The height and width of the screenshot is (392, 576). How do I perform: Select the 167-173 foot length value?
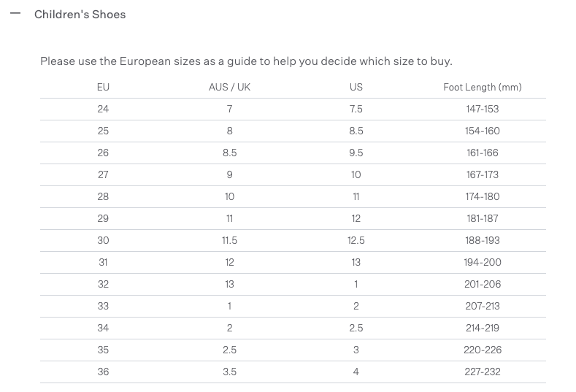pyautogui.click(x=483, y=174)
